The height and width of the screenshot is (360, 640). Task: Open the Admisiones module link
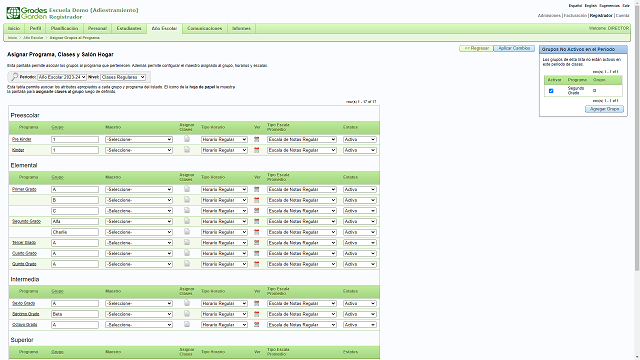coord(549,16)
